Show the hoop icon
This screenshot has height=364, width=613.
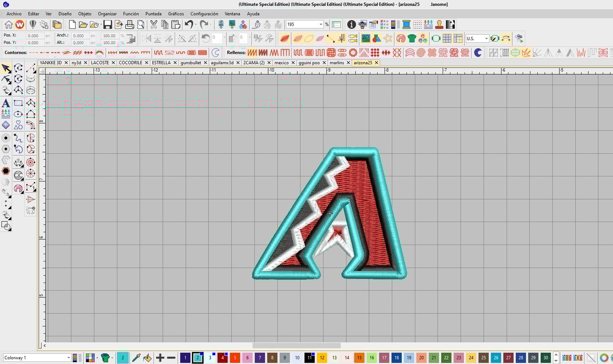(436, 38)
